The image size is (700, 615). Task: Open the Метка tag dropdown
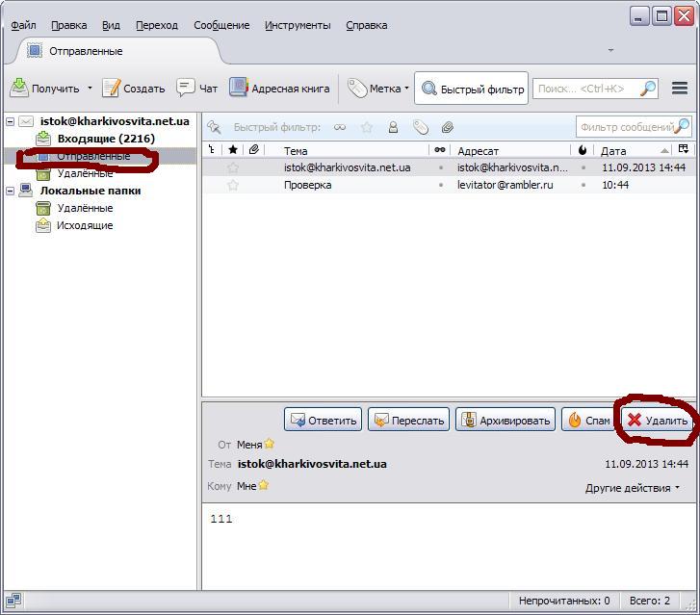pos(378,89)
